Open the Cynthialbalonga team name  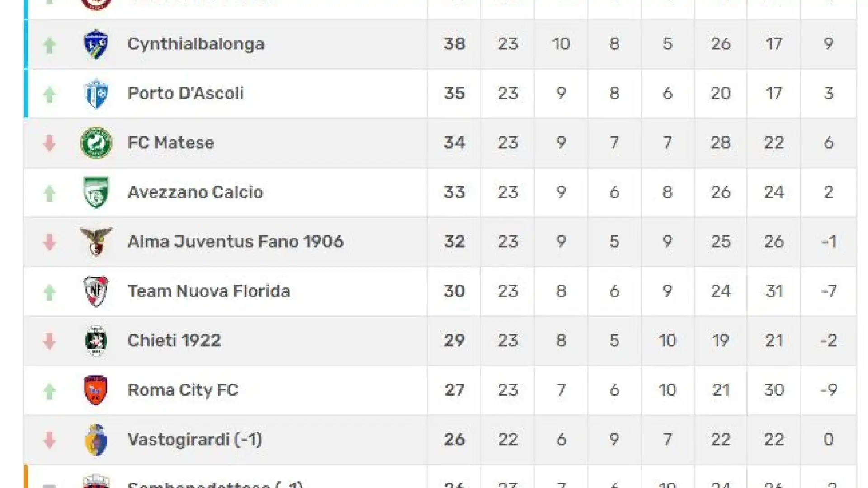coord(196,44)
